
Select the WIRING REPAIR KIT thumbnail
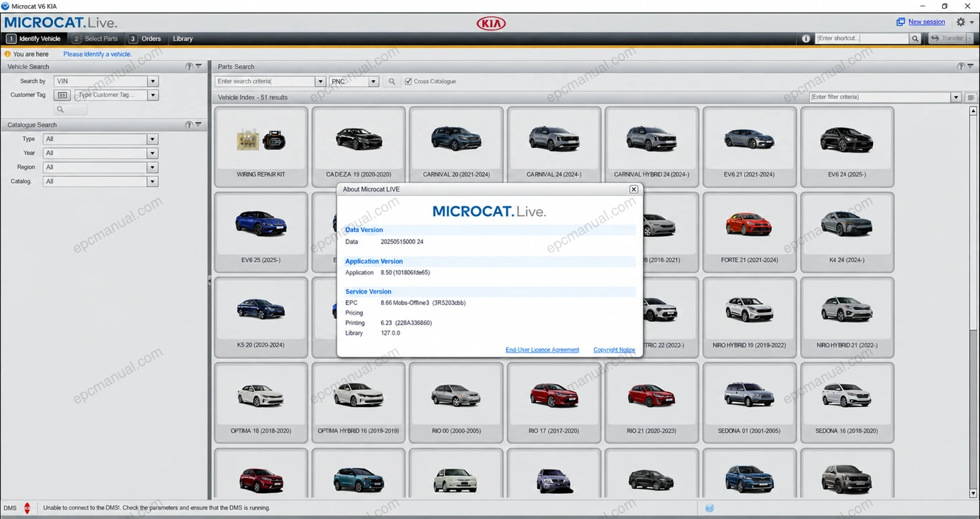point(261,146)
